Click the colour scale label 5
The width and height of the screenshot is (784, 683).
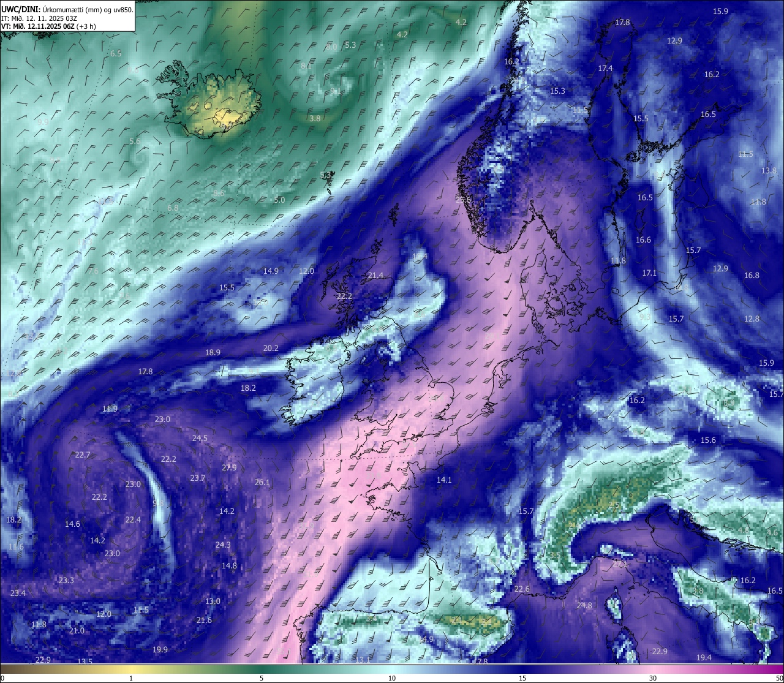tap(262, 678)
